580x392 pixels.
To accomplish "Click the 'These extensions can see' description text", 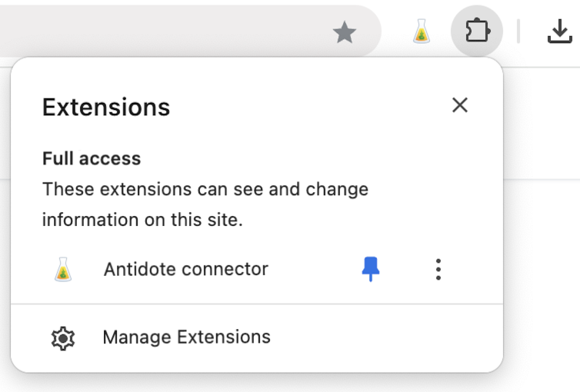I will (x=205, y=189).
